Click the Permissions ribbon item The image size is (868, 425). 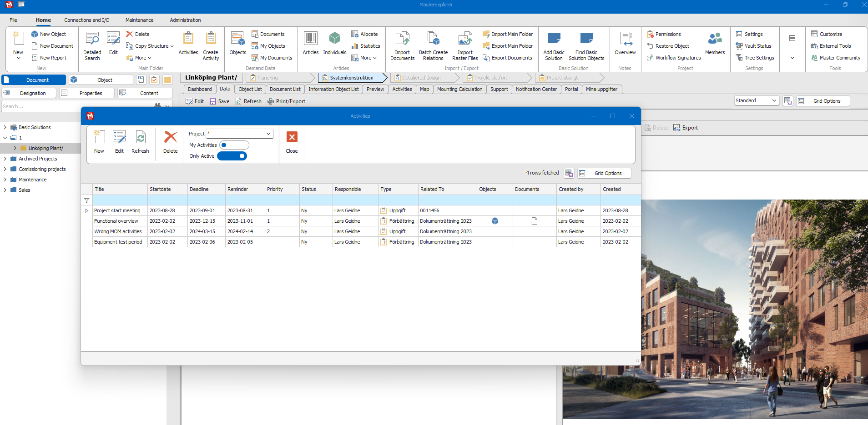pos(664,34)
